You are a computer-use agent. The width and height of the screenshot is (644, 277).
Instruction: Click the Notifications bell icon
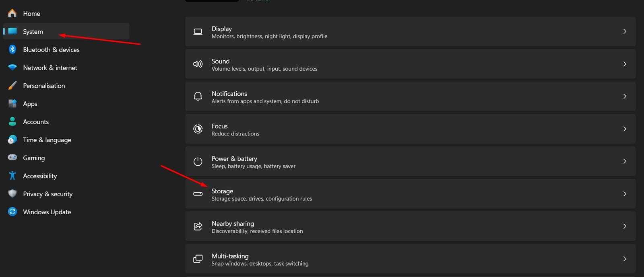[198, 96]
